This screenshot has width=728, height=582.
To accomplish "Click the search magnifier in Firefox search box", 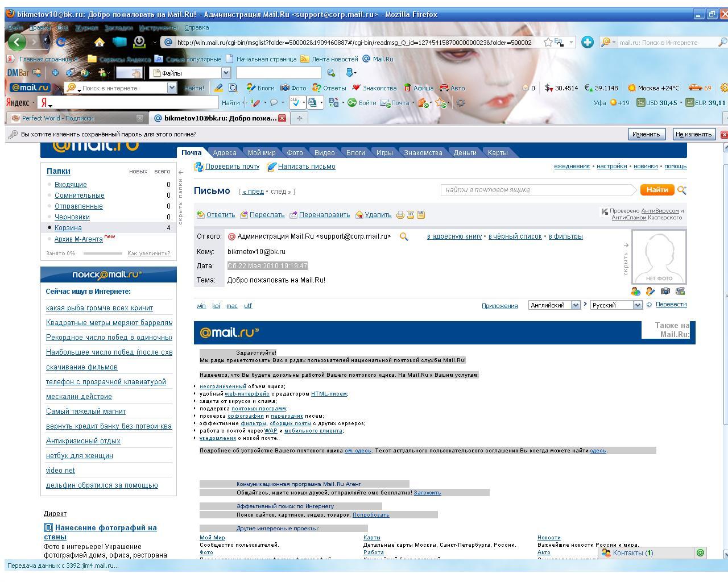I will (x=723, y=42).
